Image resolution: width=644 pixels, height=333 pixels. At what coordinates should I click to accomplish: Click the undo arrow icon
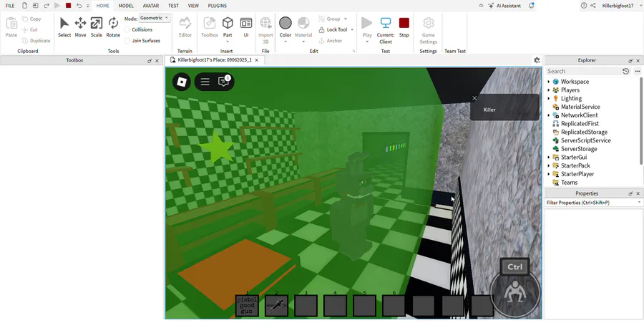pyautogui.click(x=79, y=6)
